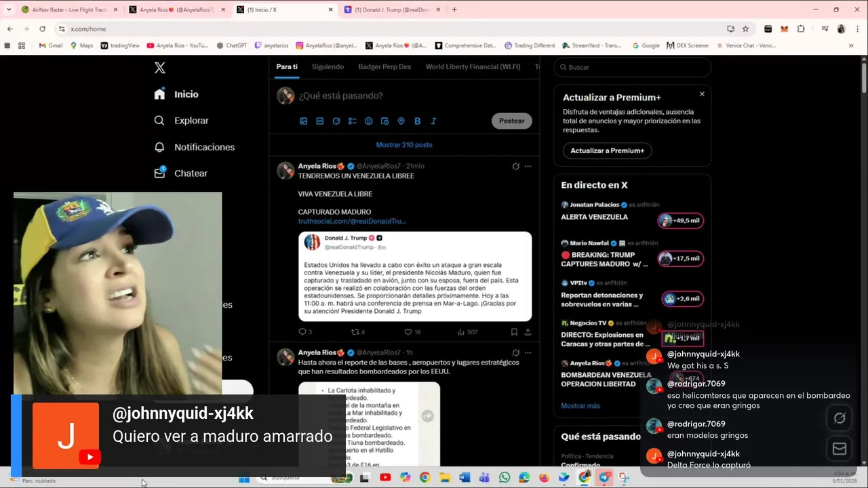Apply italic formatting in the composer

click(x=434, y=121)
